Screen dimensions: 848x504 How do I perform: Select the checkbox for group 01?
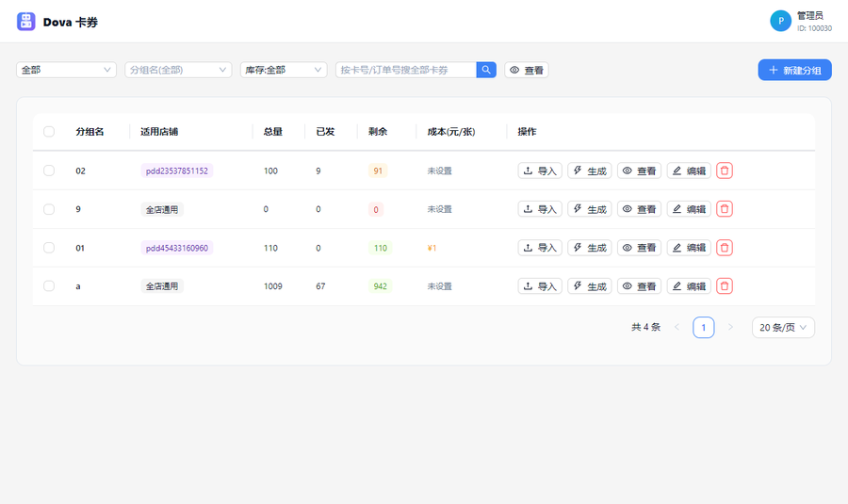point(49,248)
